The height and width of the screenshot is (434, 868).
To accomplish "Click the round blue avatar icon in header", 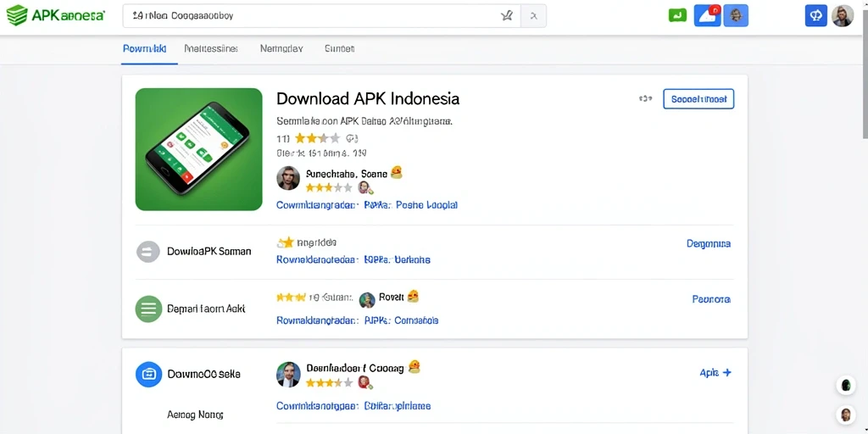I will pos(736,15).
